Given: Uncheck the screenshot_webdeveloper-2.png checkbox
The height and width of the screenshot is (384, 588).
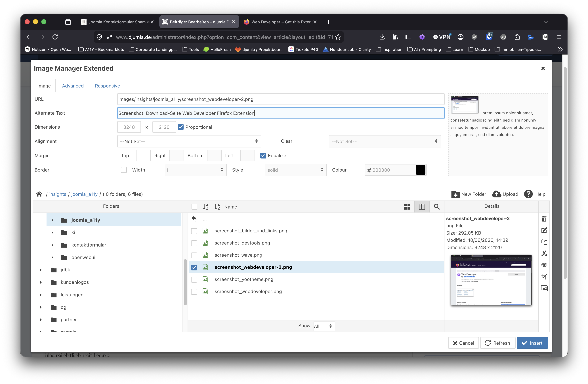Looking at the screenshot, I should click(194, 267).
